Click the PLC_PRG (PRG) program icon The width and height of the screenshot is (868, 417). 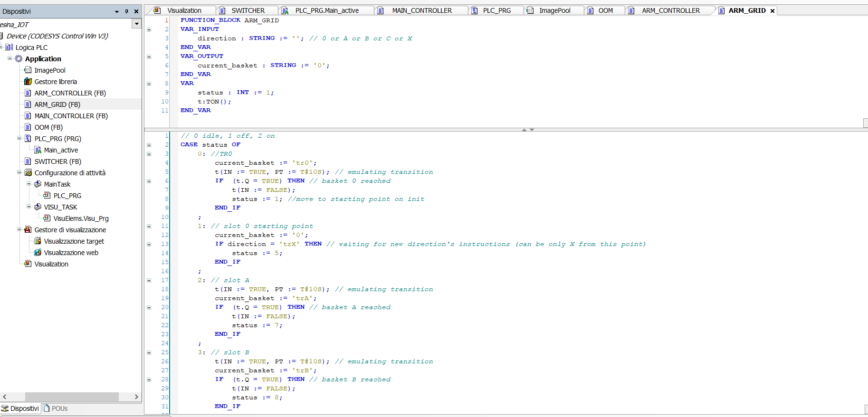click(28, 139)
